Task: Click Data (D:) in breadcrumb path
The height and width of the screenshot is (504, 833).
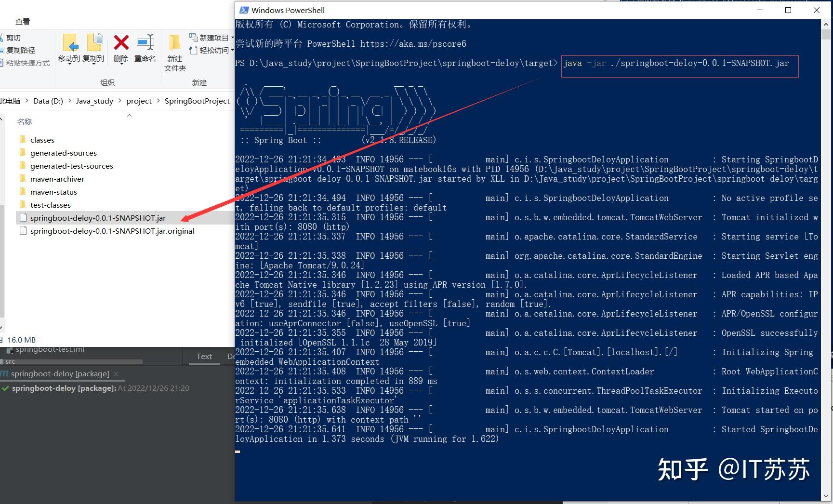Action: coord(48,101)
